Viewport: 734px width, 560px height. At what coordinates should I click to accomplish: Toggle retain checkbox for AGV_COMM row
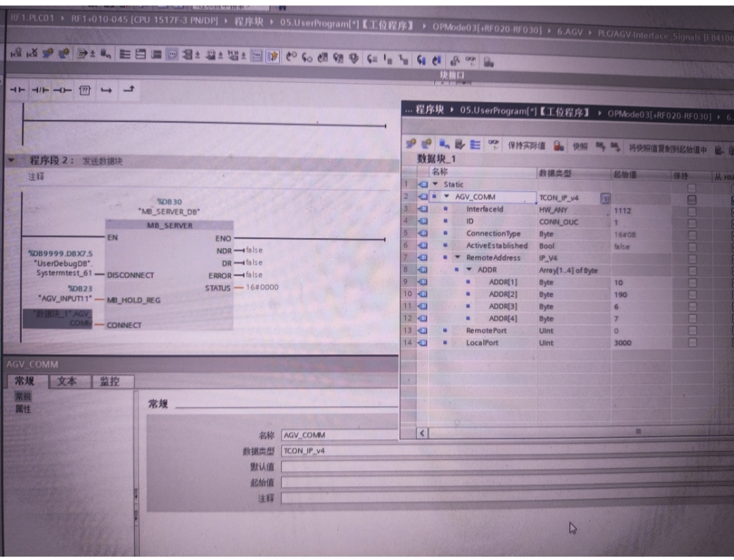click(691, 200)
